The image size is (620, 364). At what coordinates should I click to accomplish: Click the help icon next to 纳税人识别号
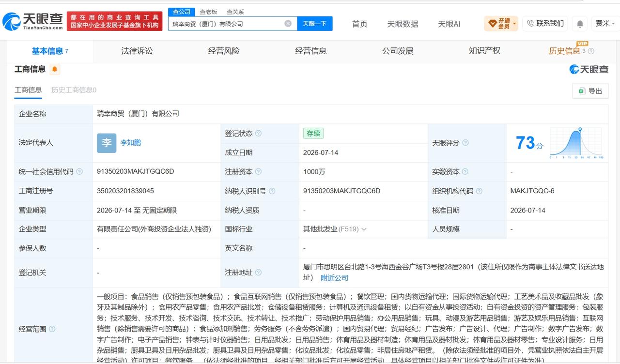272,191
